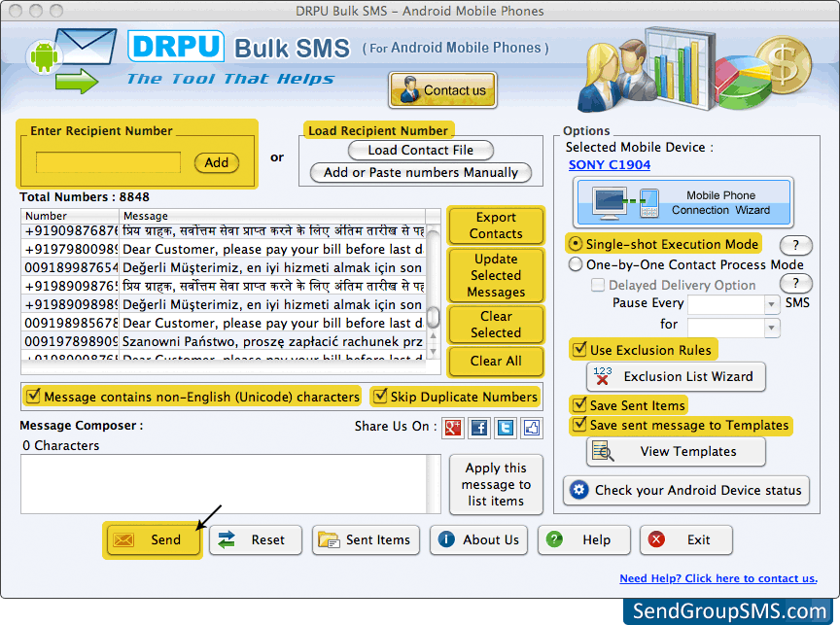Toggle Save sent message to Templates
840x625 pixels.
tap(579, 424)
